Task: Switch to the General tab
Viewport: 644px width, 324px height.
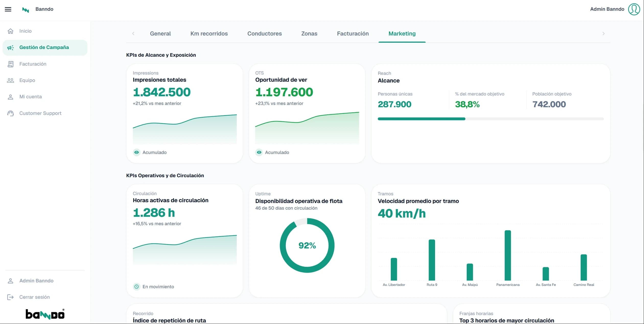Action: 160,33
